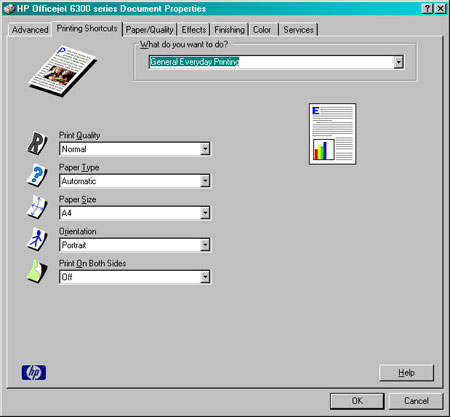Open the Color tab

(x=262, y=30)
